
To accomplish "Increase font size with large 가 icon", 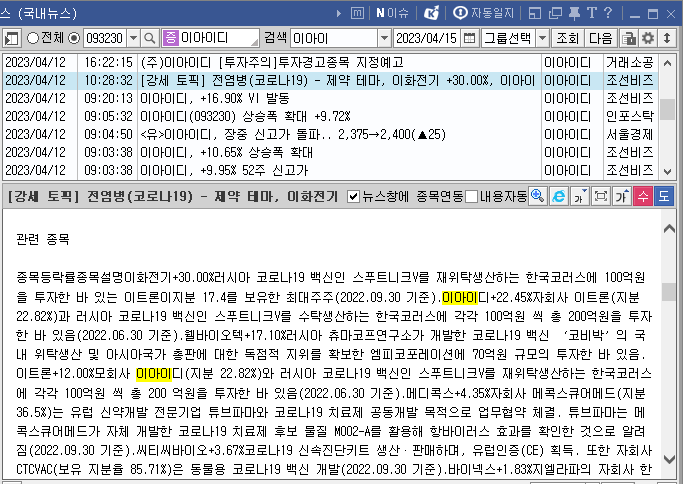I will [x=622, y=196].
